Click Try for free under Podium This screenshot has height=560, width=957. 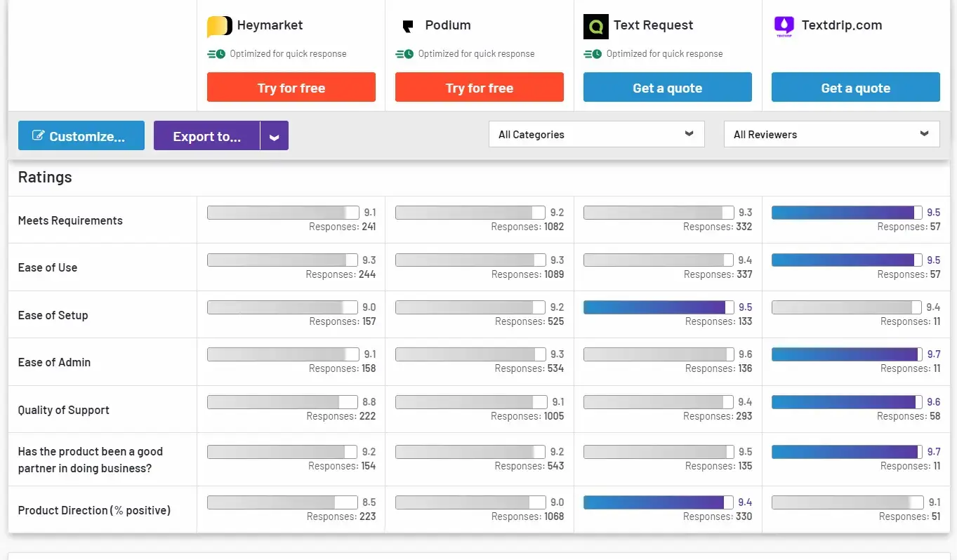(x=479, y=87)
